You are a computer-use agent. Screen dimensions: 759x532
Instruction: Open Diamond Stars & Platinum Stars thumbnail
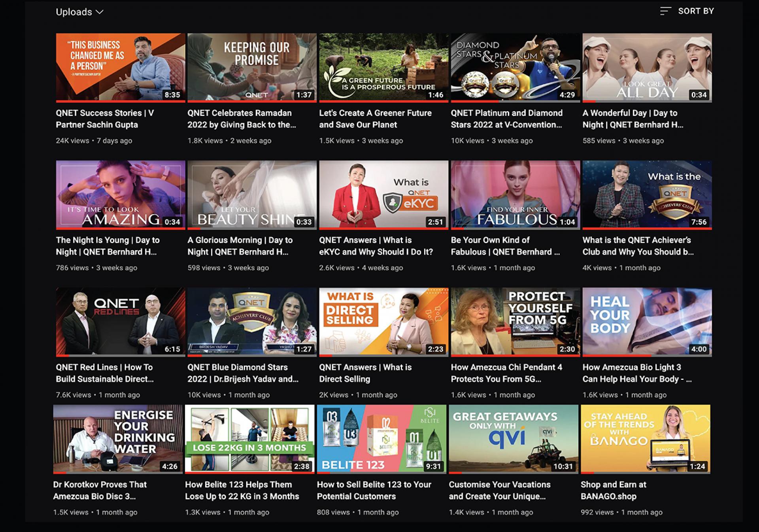(x=515, y=68)
